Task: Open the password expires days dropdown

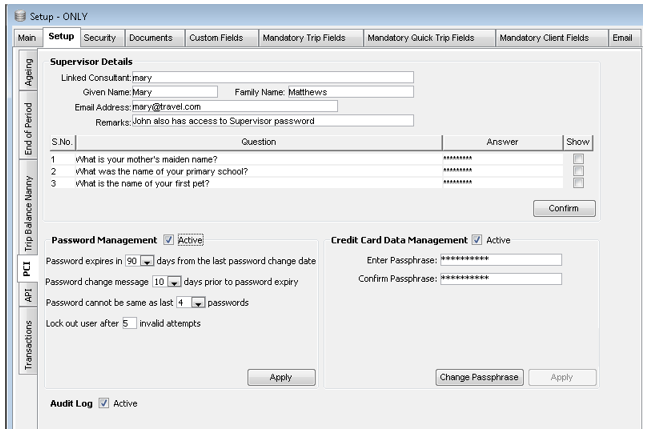Action: coord(147,261)
